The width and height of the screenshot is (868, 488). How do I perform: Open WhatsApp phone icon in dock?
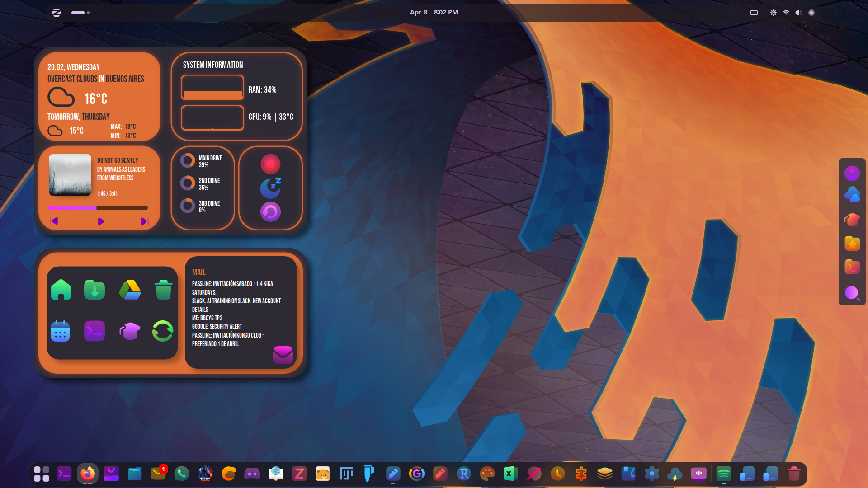click(182, 474)
